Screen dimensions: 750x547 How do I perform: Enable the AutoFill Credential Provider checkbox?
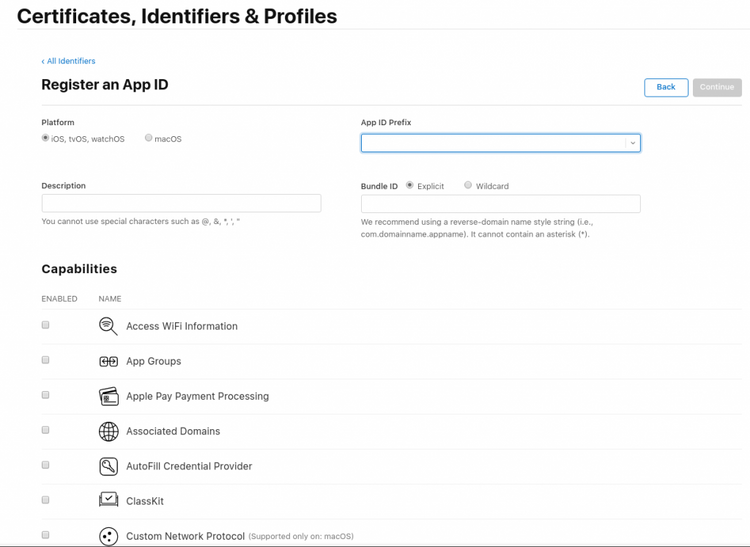point(45,465)
